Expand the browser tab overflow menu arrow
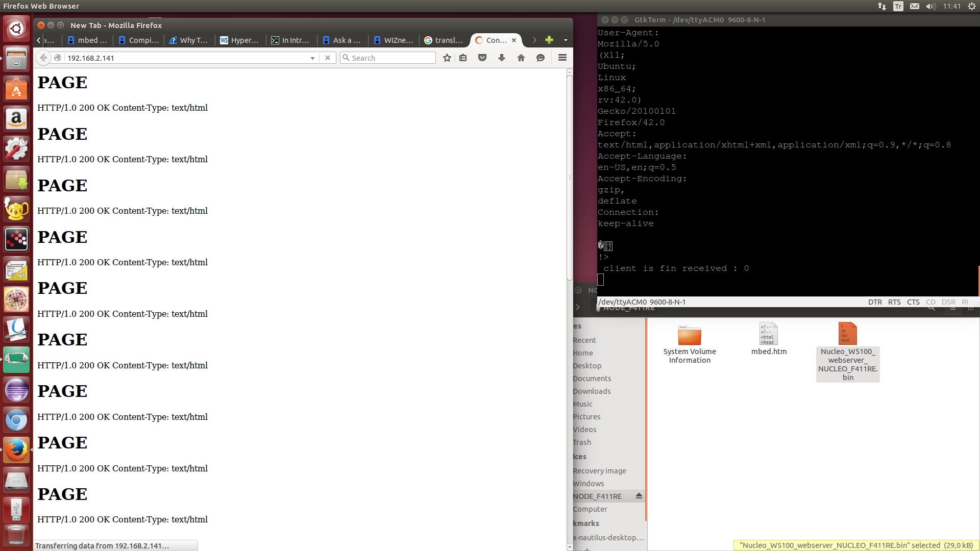The image size is (980, 551). [566, 40]
